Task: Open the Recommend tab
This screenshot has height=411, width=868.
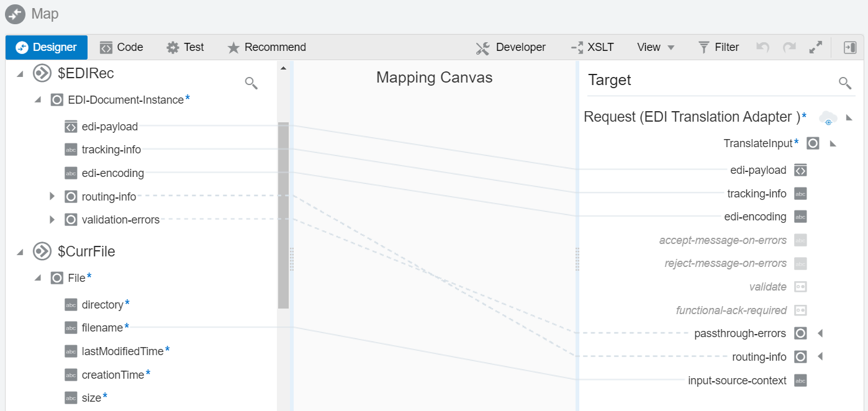Action: [266, 47]
